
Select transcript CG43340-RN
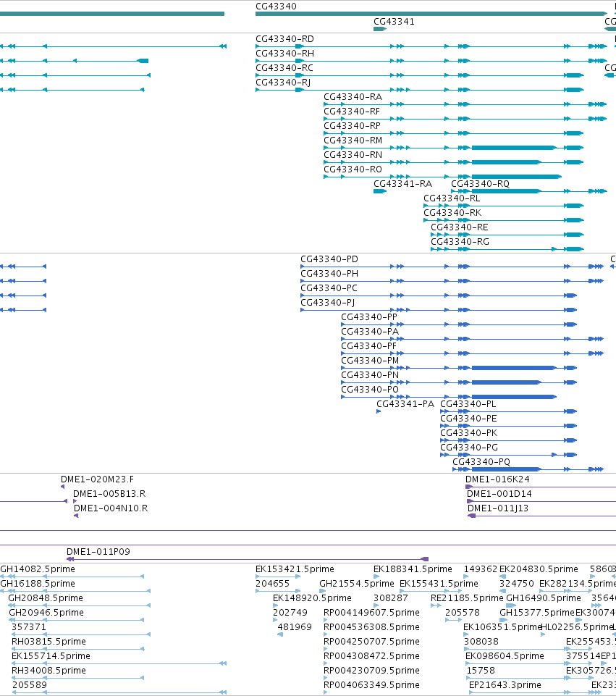tap(353, 155)
